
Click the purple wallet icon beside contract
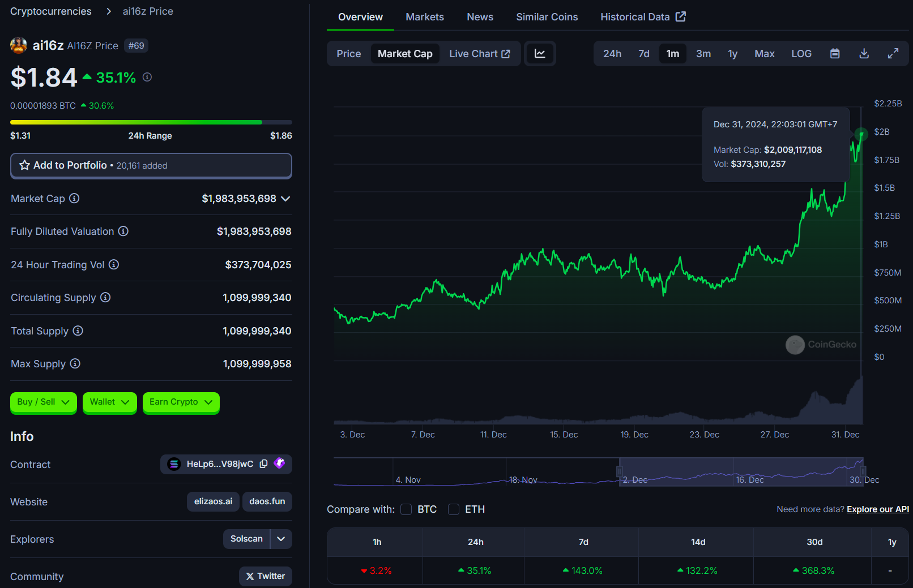coord(279,463)
